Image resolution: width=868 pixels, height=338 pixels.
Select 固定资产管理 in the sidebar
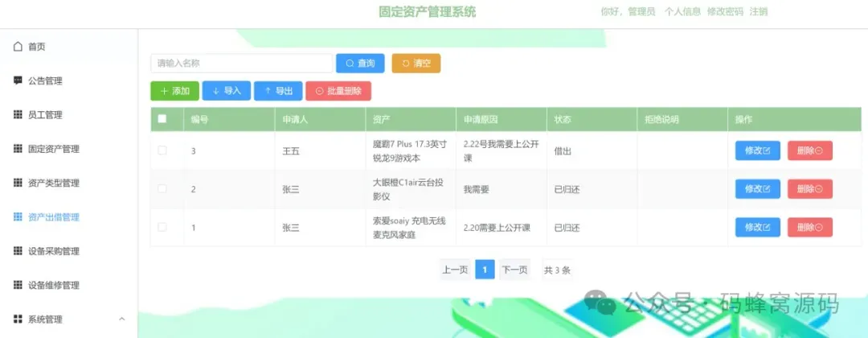click(68, 149)
